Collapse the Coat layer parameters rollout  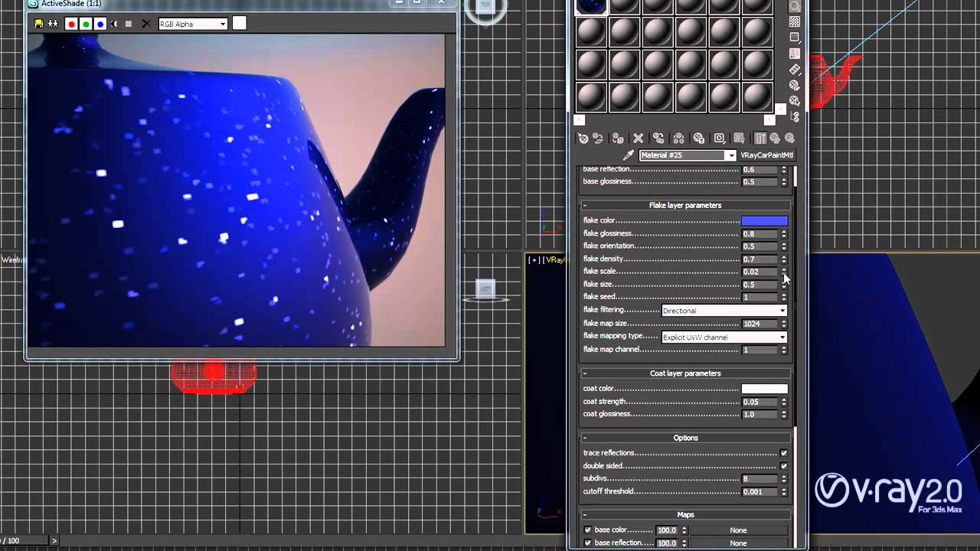pos(685,373)
